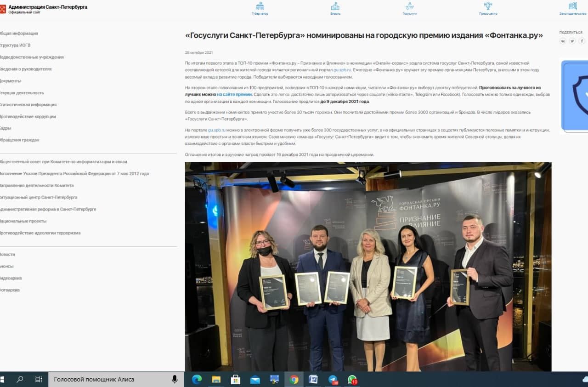Go to Администрация Санкт-Петербурга home title
This screenshot has width=588, height=387.
click(x=48, y=7)
